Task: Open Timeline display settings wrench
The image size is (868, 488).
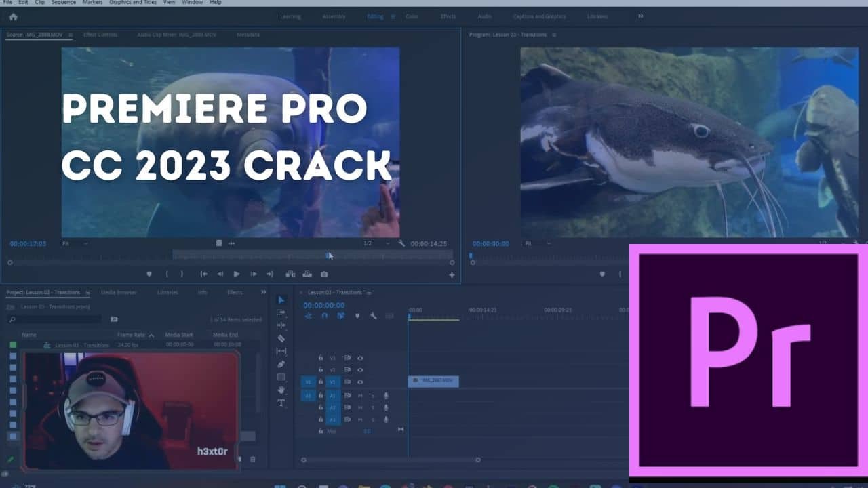Action: 373,315
